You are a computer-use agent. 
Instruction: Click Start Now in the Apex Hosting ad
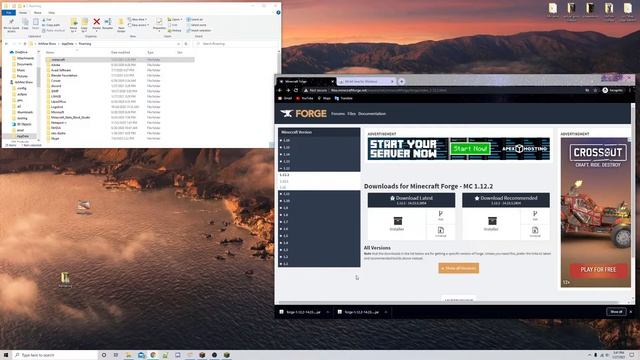coord(470,149)
